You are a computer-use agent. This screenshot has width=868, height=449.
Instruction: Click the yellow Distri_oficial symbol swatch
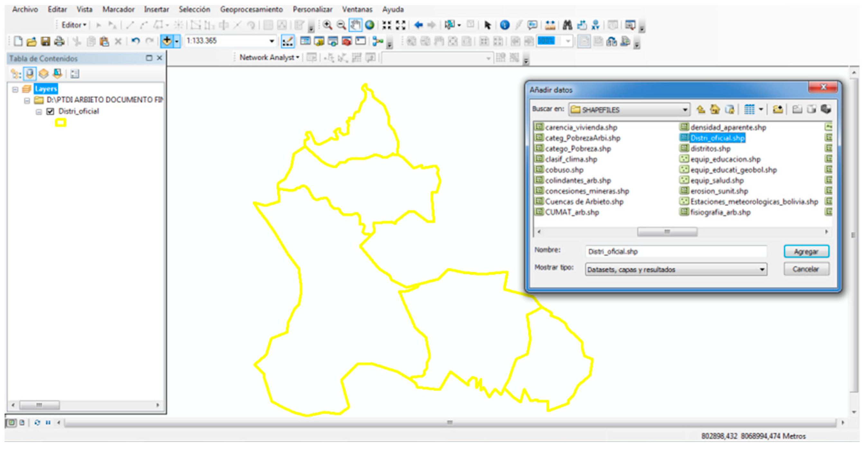click(x=61, y=123)
